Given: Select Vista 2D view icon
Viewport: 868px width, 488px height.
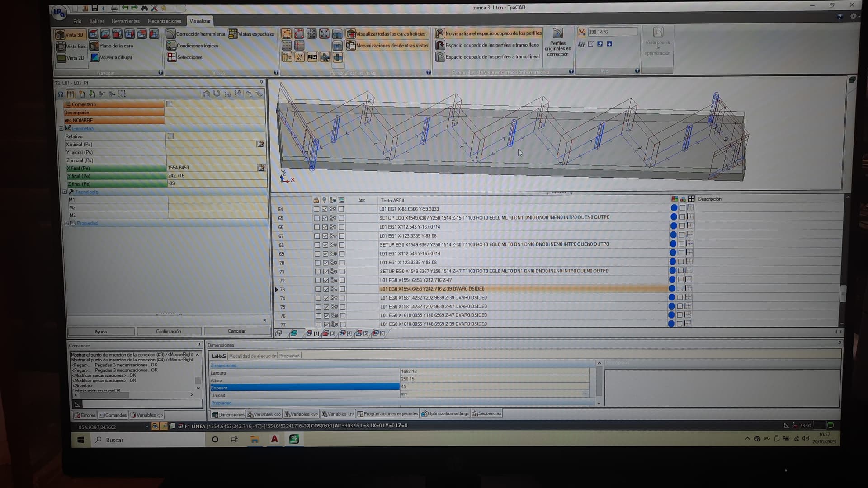Looking at the screenshot, I should coord(61,58).
